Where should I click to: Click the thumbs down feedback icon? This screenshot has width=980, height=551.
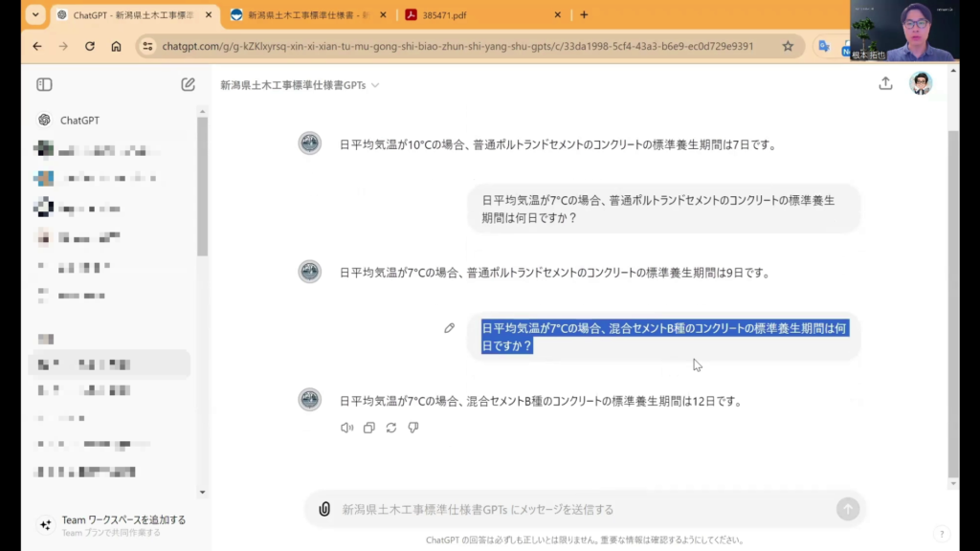pyautogui.click(x=413, y=428)
